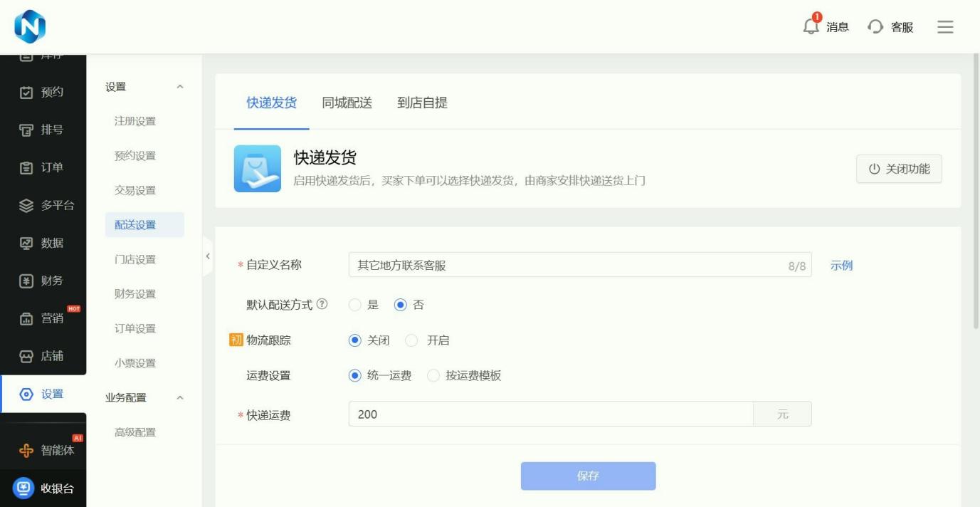Collapse the 业务配置 group
The height and width of the screenshot is (507, 980).
(x=180, y=397)
